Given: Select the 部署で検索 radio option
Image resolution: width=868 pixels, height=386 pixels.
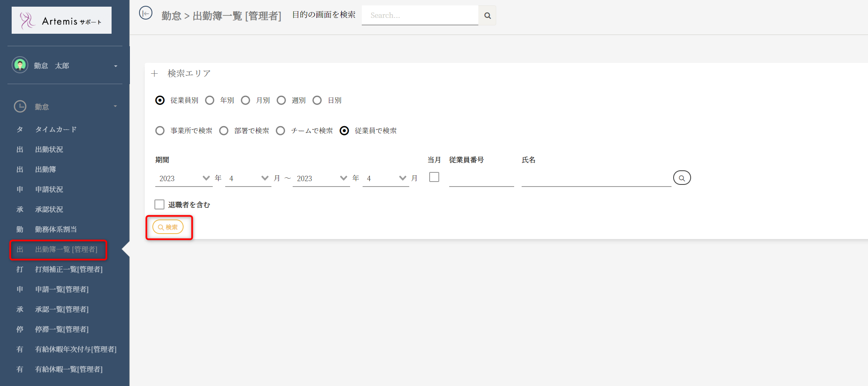Looking at the screenshot, I should point(224,131).
